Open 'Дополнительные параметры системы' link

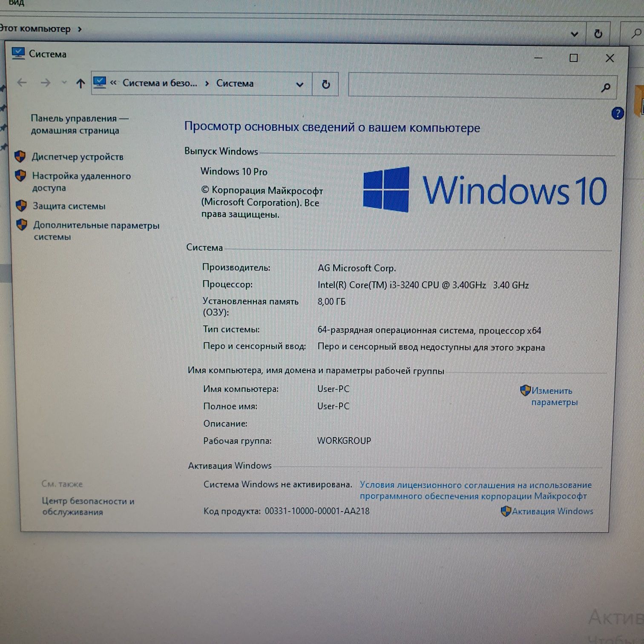coord(96,231)
